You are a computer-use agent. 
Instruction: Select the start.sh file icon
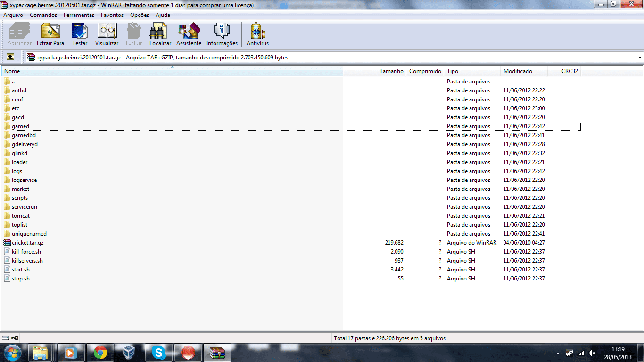(7, 270)
